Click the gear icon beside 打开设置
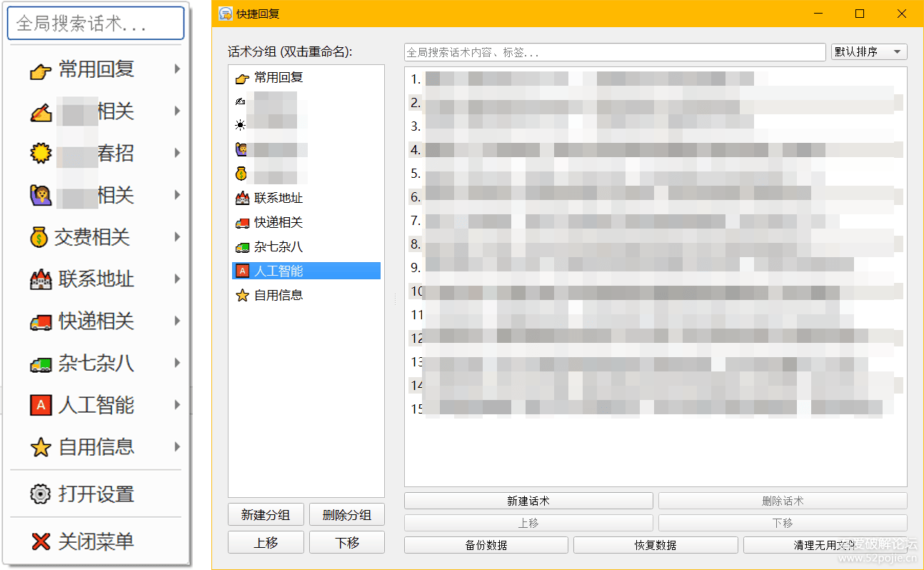The image size is (924, 570). 40,494
